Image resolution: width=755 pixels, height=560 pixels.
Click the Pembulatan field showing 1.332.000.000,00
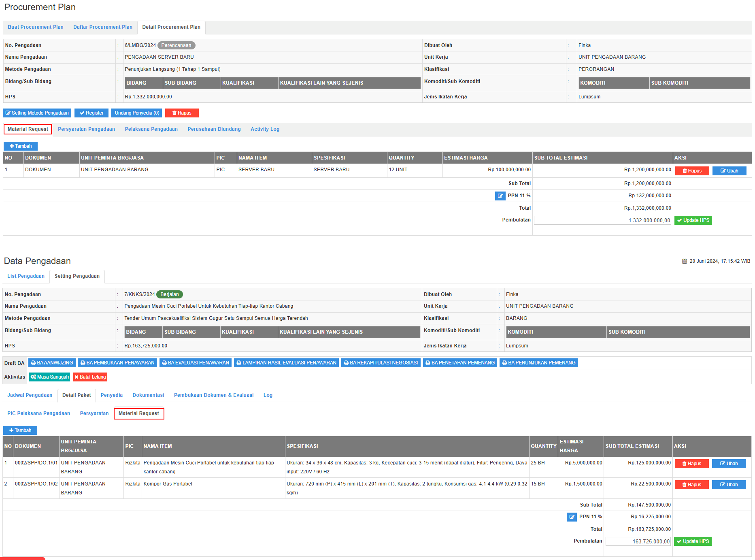click(602, 220)
